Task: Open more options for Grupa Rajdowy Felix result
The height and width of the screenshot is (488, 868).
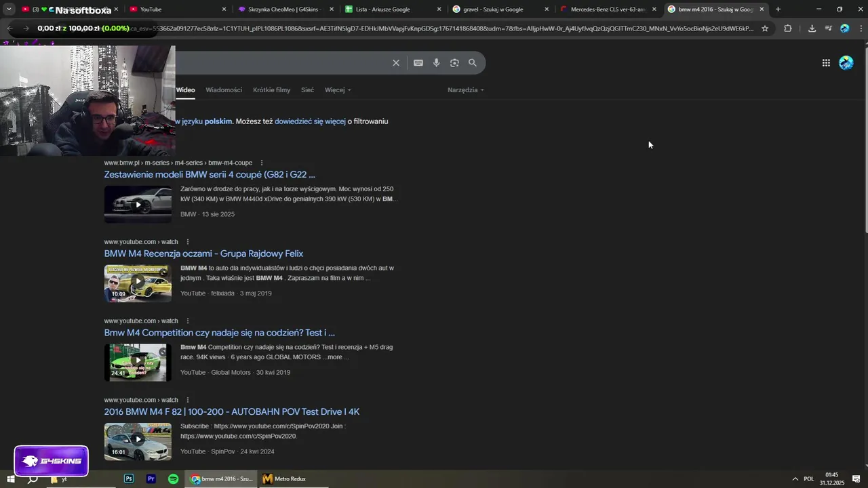Action: click(188, 242)
